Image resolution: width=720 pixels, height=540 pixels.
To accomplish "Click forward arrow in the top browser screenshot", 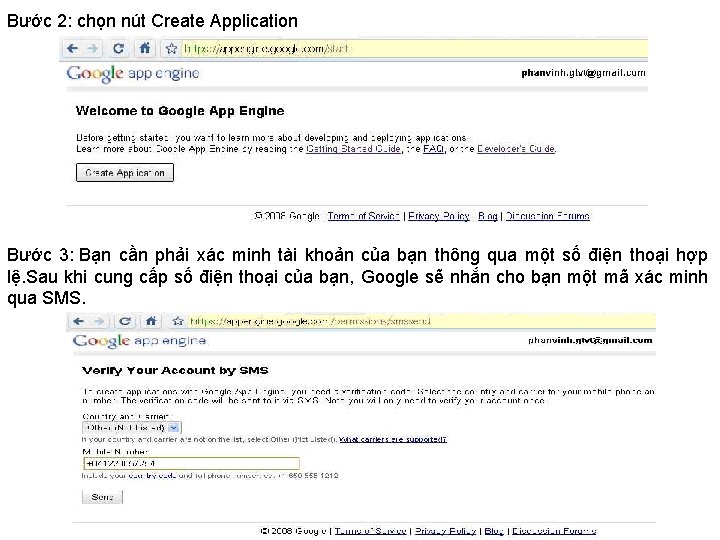I will [92, 48].
